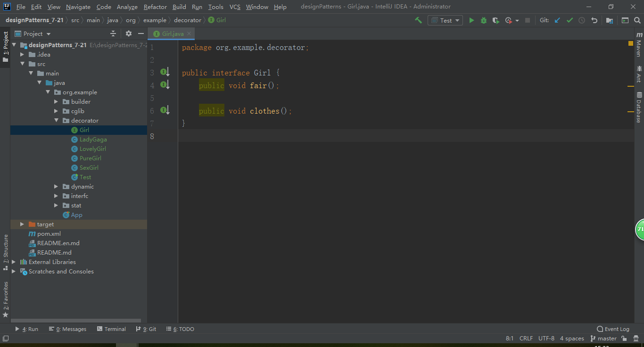
Task: Open the Test run configuration dropdown
Action: pos(445,20)
